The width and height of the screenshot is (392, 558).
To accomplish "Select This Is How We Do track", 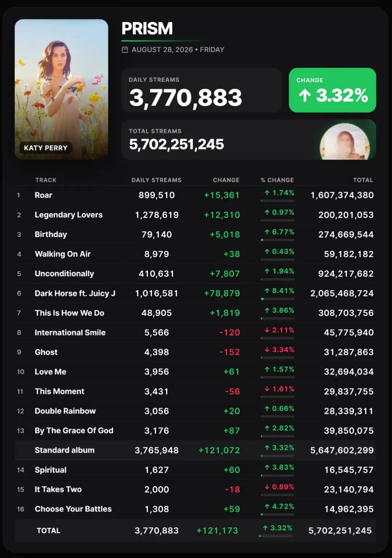I will pos(69,313).
